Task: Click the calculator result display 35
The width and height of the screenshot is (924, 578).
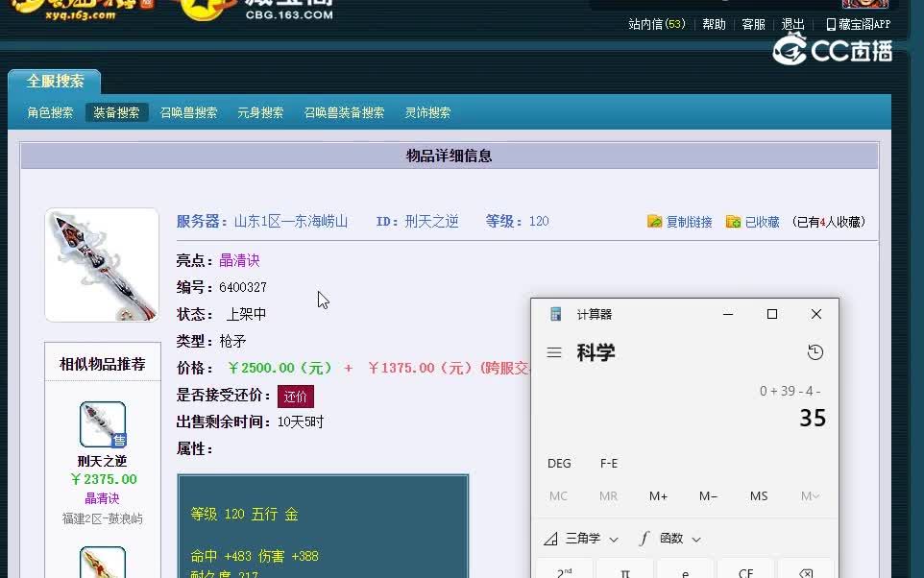Action: pyautogui.click(x=813, y=419)
